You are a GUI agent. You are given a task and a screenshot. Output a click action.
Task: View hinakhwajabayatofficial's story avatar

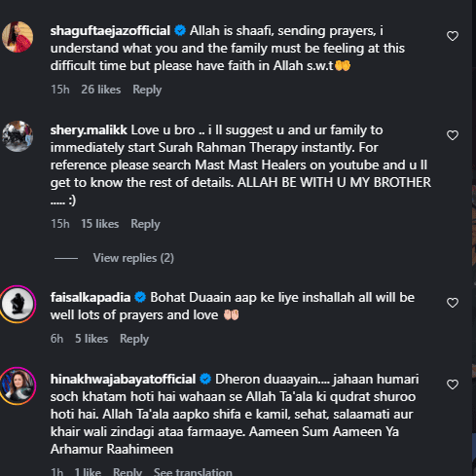18,385
